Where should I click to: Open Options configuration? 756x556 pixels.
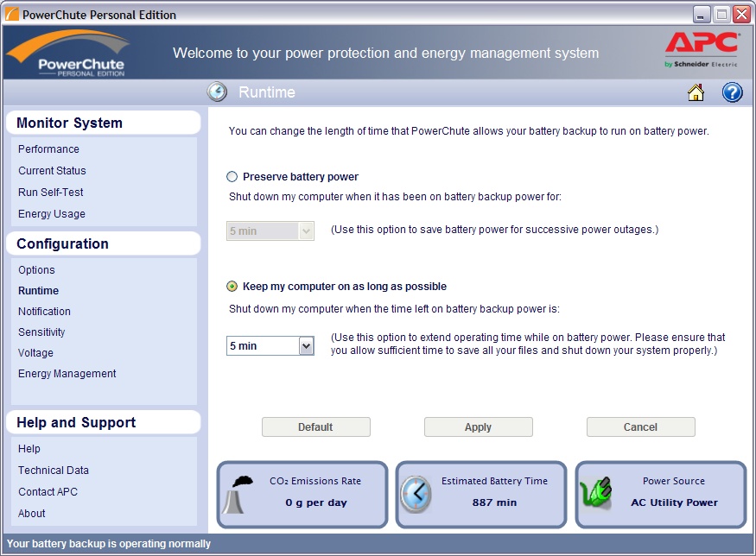click(x=36, y=270)
